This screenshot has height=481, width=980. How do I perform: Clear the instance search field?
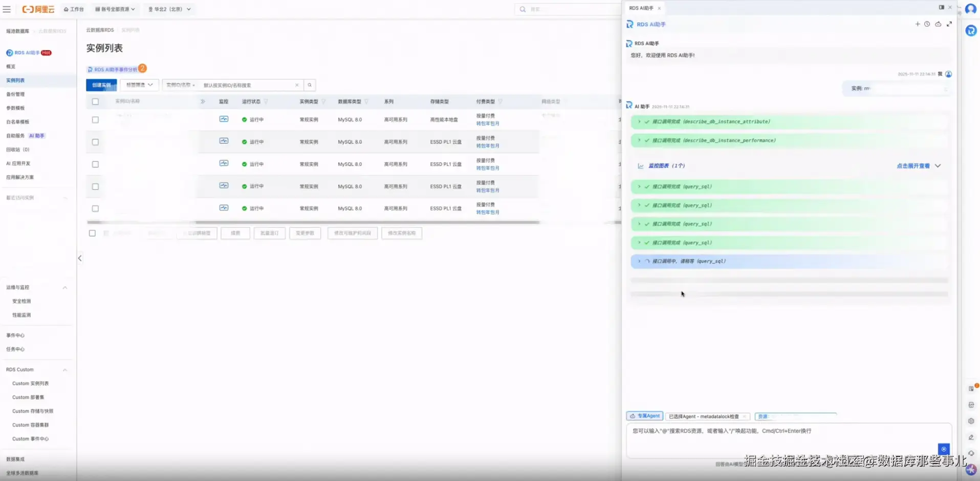click(x=297, y=85)
